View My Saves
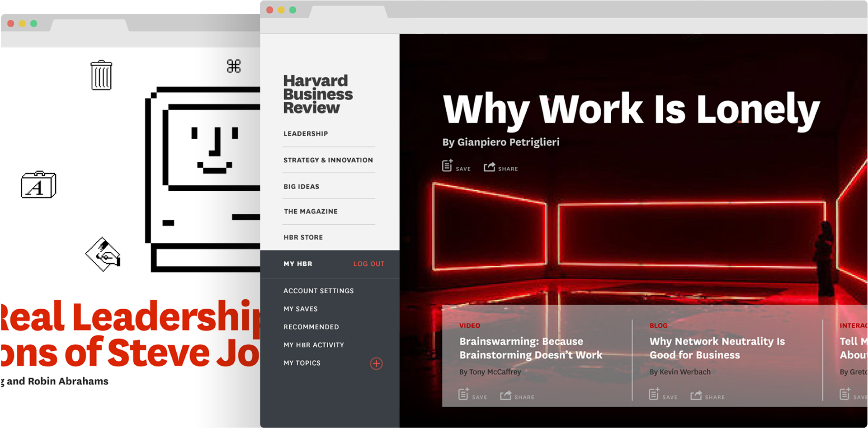 (300, 309)
